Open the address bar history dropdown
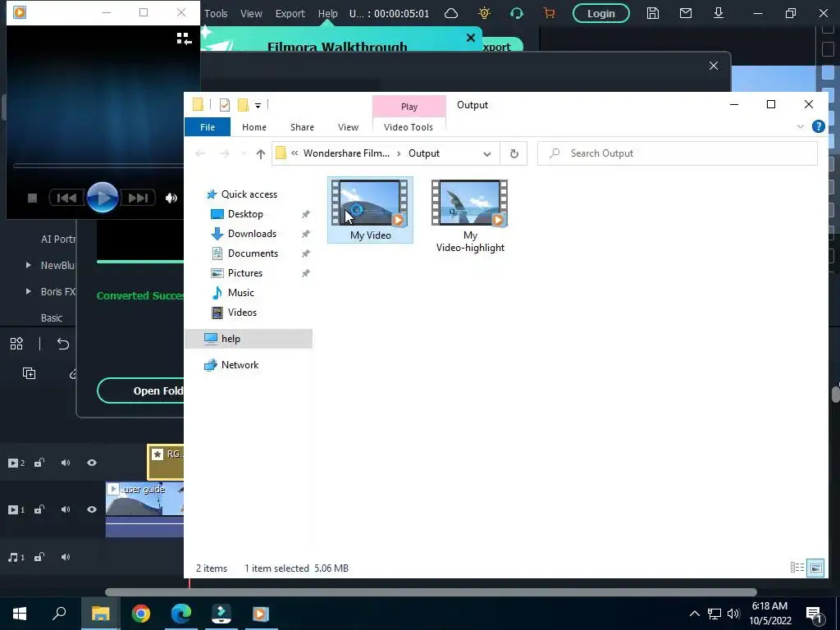The width and height of the screenshot is (840, 630). (x=487, y=153)
